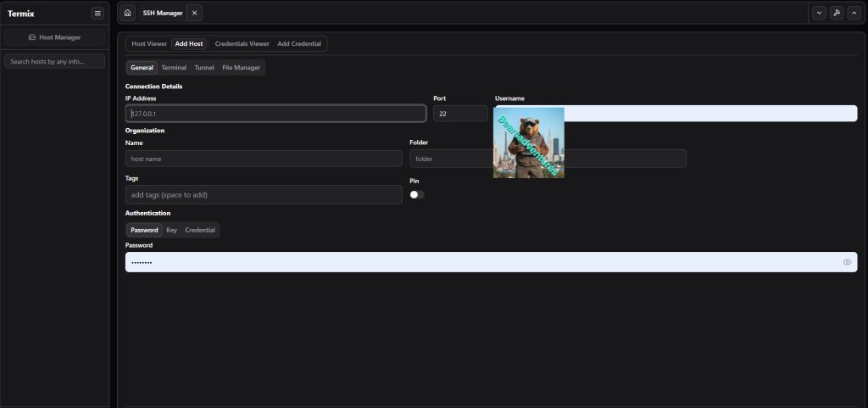Click the IP Address input field
Screen dimensions: 868x408
275,113
